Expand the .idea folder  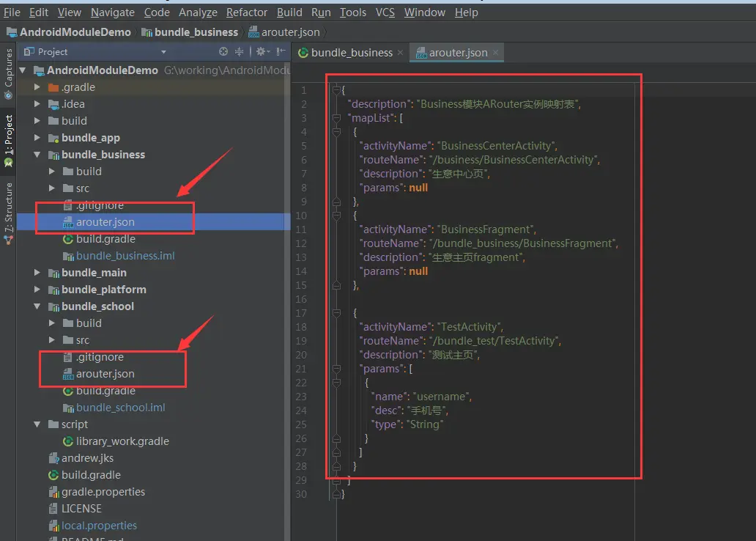click(x=37, y=104)
